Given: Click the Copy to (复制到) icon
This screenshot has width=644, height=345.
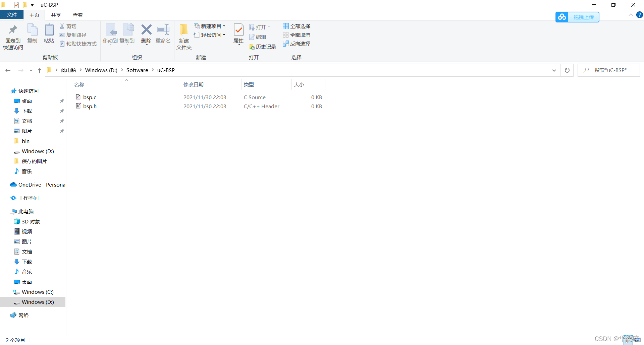Looking at the screenshot, I should click(x=127, y=30).
